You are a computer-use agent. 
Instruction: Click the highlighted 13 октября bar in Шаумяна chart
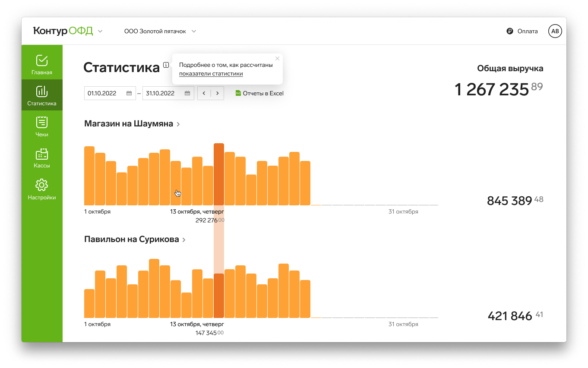[219, 174]
